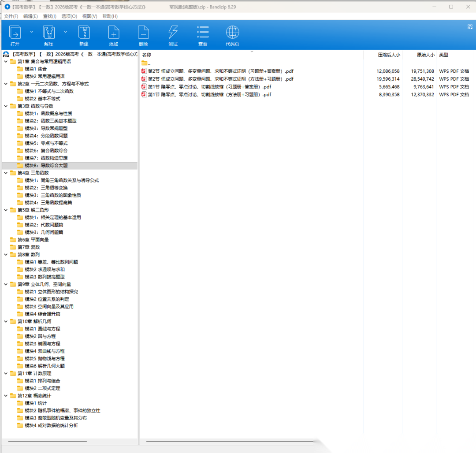This screenshot has height=453, width=476.
Task: Collapse the 第10章 解析几何 tree node
Action: (6, 322)
